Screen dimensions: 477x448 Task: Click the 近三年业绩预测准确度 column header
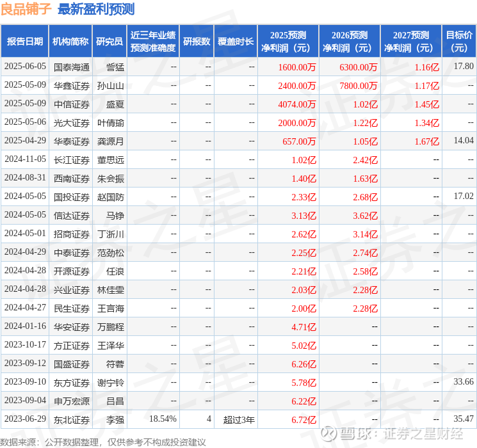click(153, 42)
